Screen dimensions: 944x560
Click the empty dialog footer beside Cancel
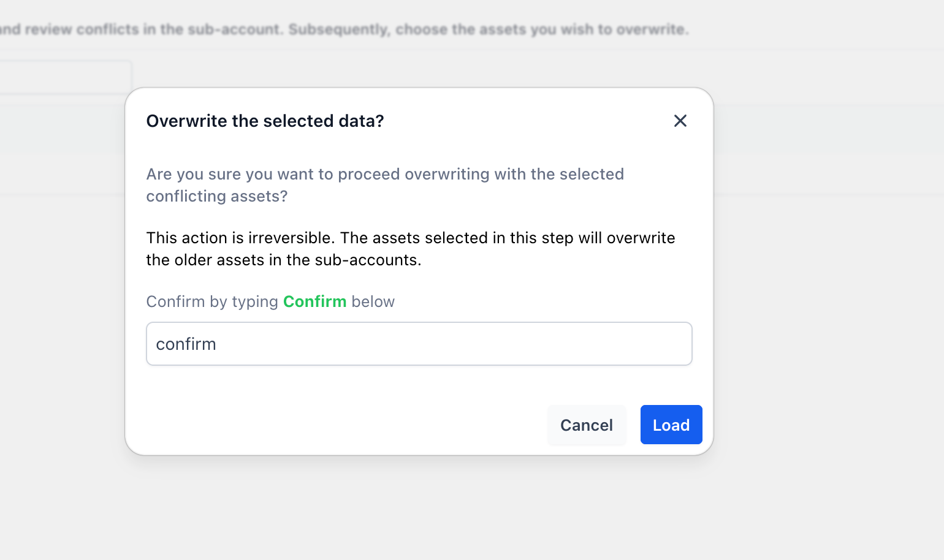click(343, 425)
